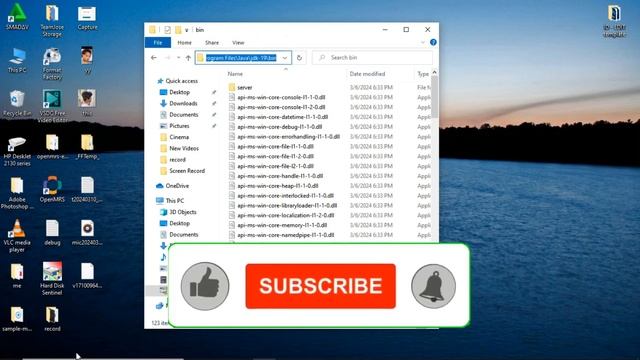This screenshot has width=640, height=360.
Task: Click the file list vertical scrollbar
Action: [x=434, y=97]
